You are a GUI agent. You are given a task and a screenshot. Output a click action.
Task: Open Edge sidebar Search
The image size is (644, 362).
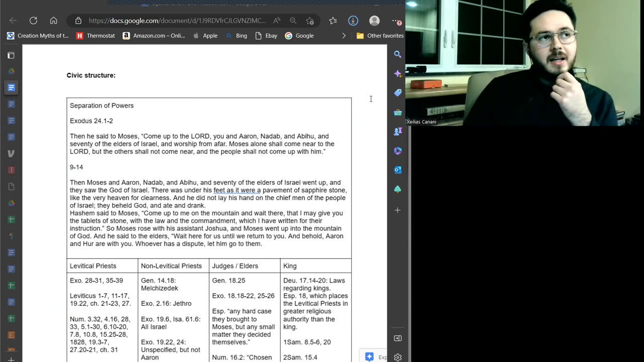point(397,54)
